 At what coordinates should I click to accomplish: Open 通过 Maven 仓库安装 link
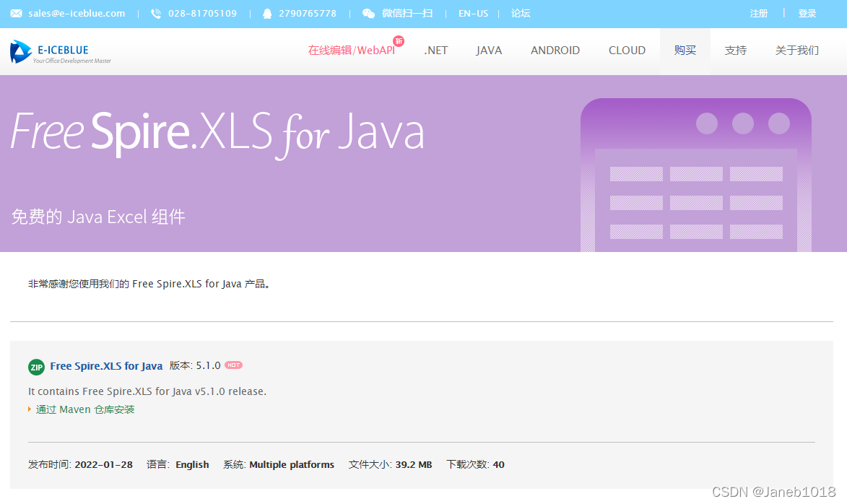[85, 409]
